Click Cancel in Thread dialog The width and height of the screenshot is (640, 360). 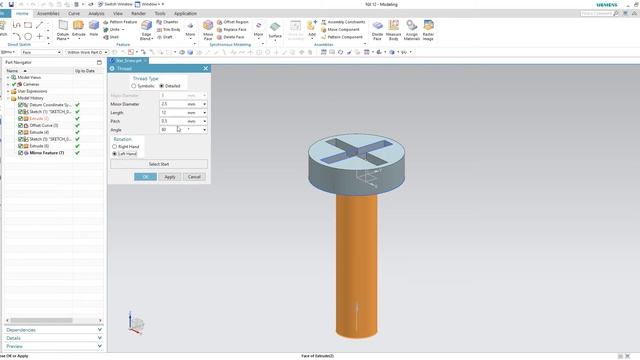(194, 177)
